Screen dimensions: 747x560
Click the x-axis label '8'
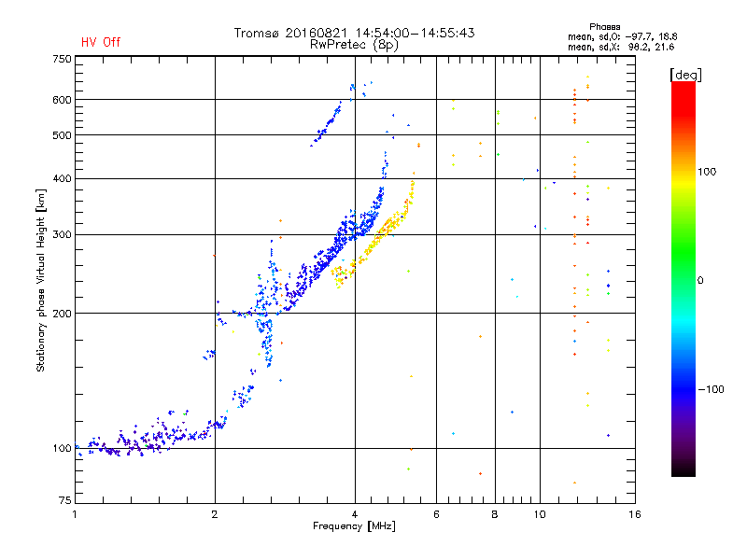[x=495, y=514]
